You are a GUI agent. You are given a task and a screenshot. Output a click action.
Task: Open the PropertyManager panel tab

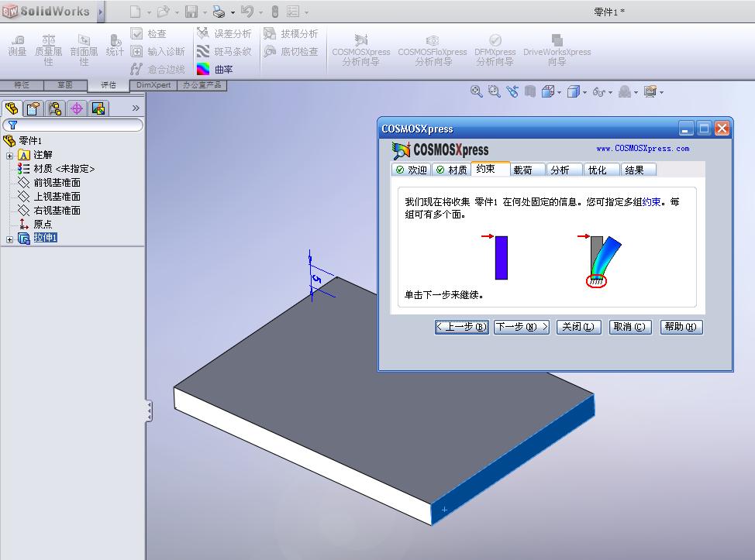(33, 108)
